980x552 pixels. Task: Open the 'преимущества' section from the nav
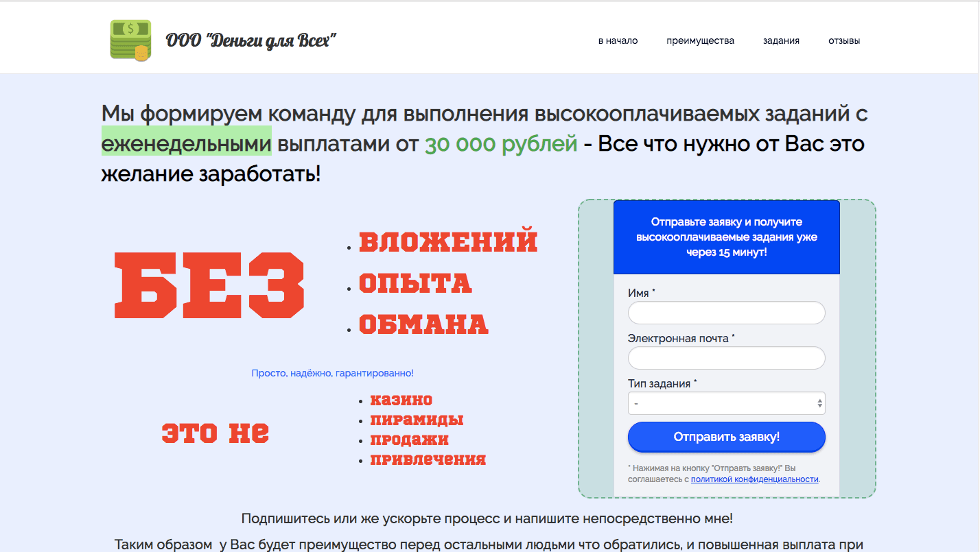700,40
